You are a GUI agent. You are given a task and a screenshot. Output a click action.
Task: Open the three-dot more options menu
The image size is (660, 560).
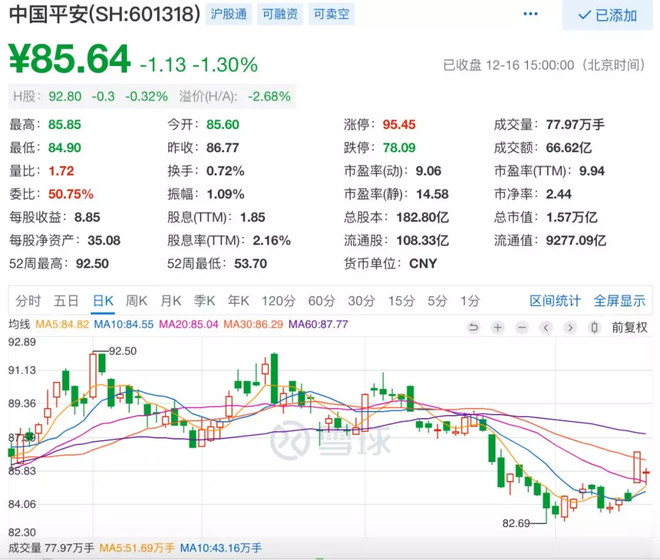click(530, 14)
